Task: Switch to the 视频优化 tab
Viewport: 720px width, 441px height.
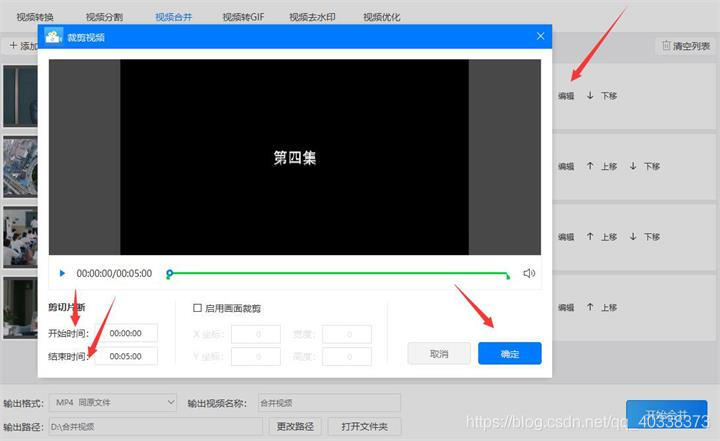Action: coord(382,17)
